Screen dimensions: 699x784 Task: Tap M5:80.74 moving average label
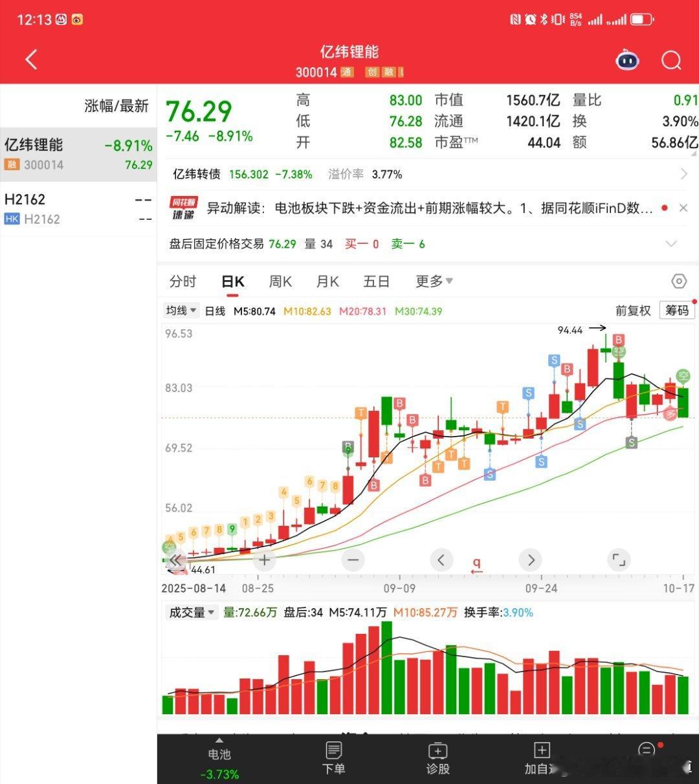point(254,311)
